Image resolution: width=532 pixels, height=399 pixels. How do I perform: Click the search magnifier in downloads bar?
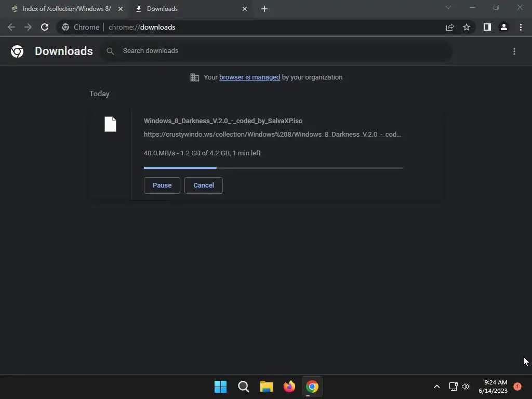110,51
